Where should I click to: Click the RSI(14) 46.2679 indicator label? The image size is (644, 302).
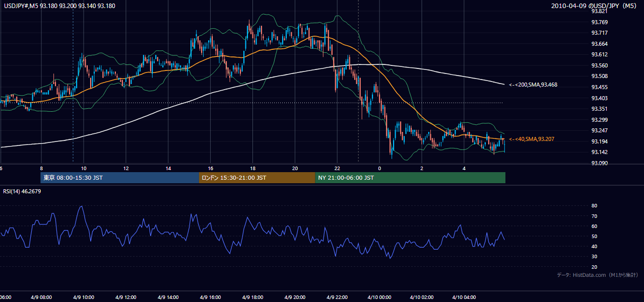click(x=22, y=191)
